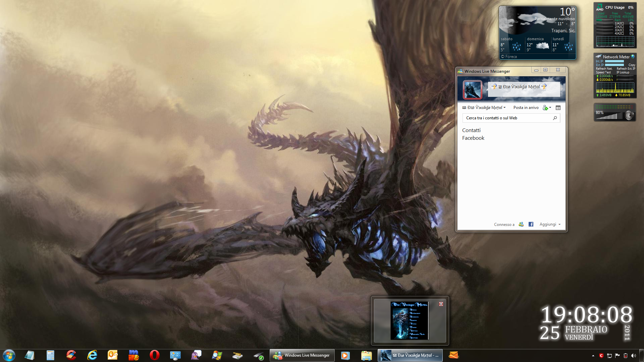Open the monitor settings taskbar icon

click(175, 355)
